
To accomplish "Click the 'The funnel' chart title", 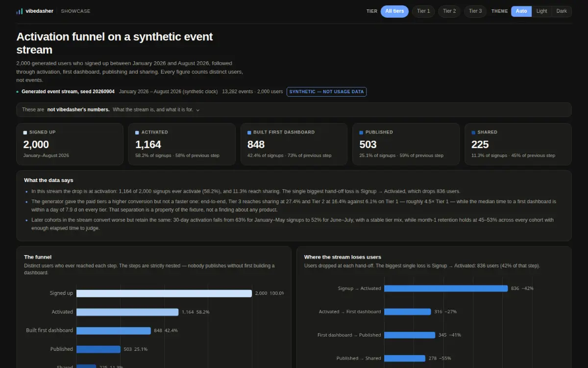I will click(x=38, y=257).
